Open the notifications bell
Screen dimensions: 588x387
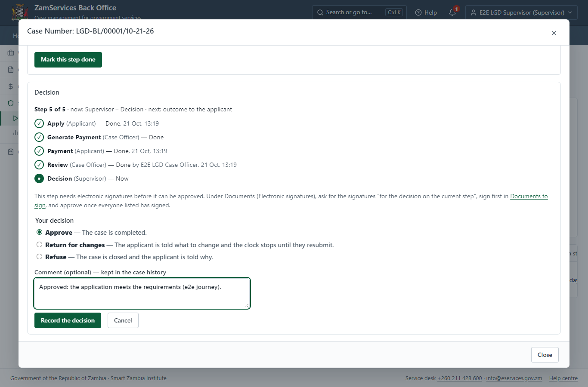click(x=452, y=12)
